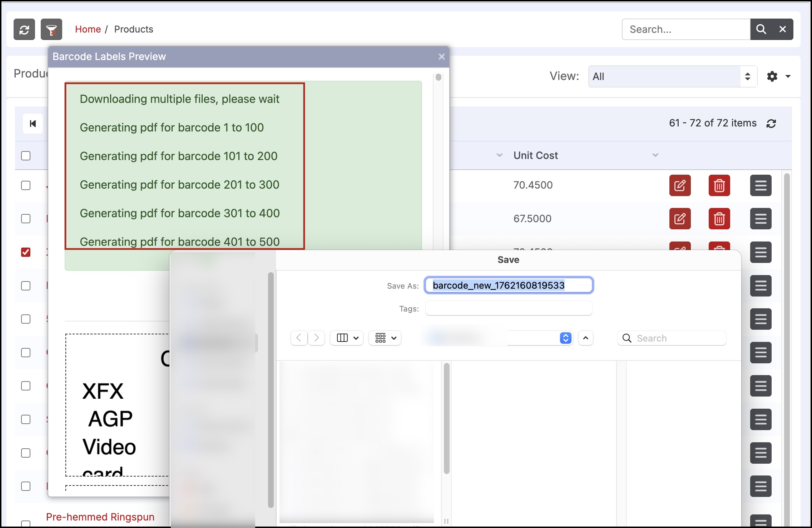Collapse Save dialog with up chevron button
This screenshot has height=528, width=812.
(x=585, y=338)
